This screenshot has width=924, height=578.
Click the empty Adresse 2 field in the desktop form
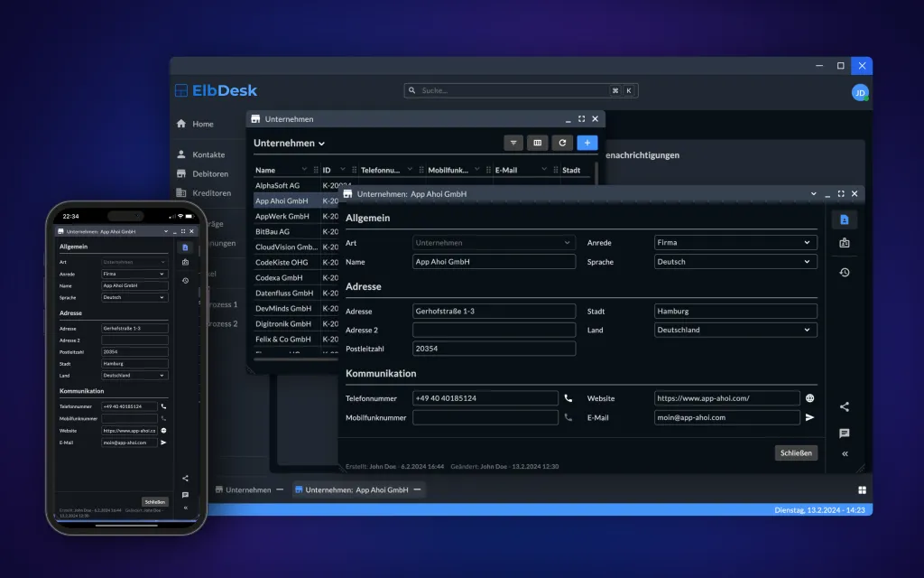pyautogui.click(x=494, y=330)
